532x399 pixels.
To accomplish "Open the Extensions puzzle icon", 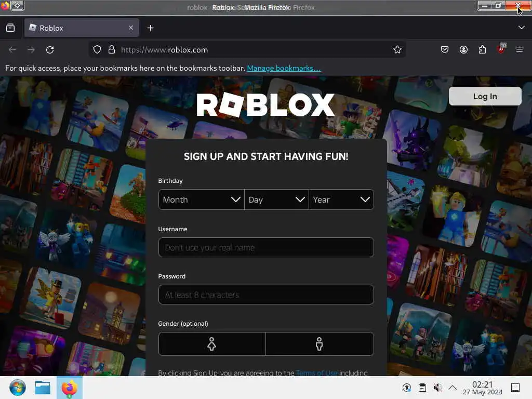I will click(482, 49).
